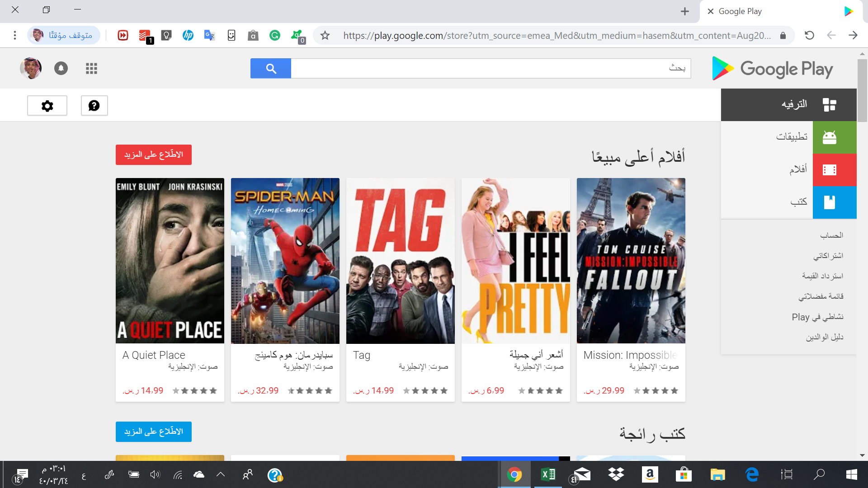The image size is (868, 488).
Task: Open Amazon from the taskbar
Action: (x=650, y=474)
